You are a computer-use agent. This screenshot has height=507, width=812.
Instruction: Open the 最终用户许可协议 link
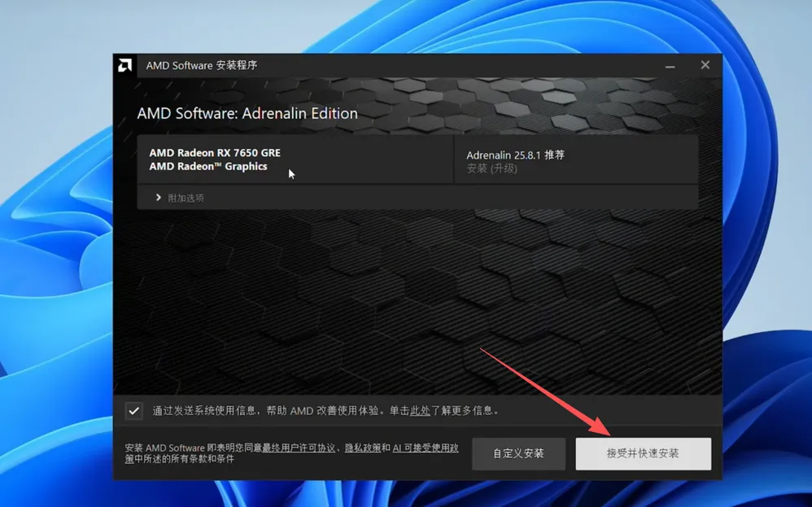(x=299, y=448)
